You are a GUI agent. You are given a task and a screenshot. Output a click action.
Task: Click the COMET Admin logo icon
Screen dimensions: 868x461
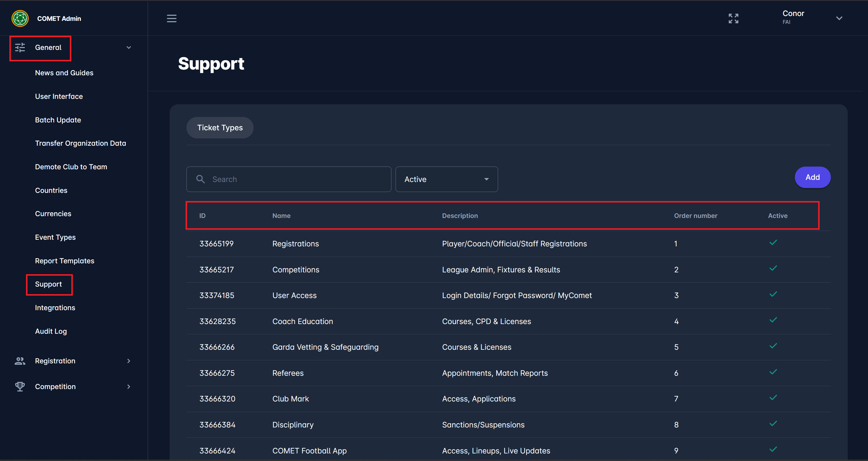(20, 18)
